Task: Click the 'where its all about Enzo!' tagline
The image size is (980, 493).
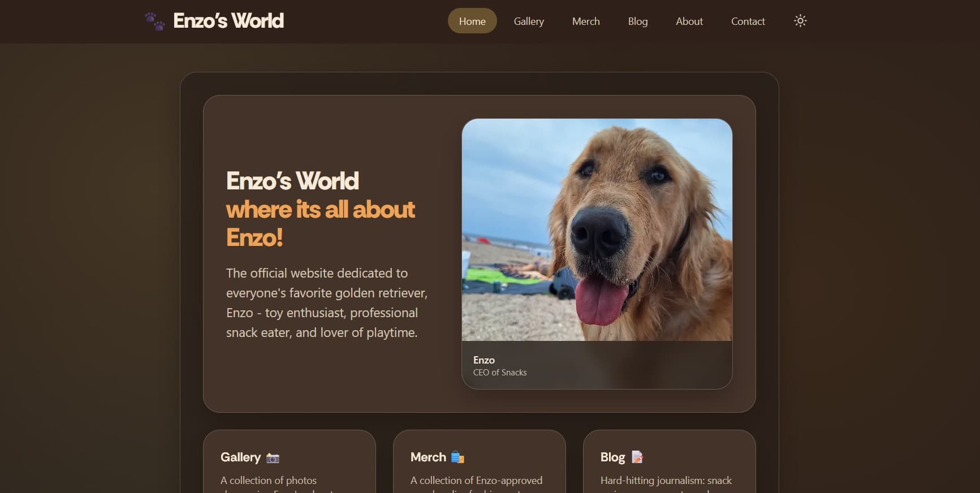Action: pos(321,223)
